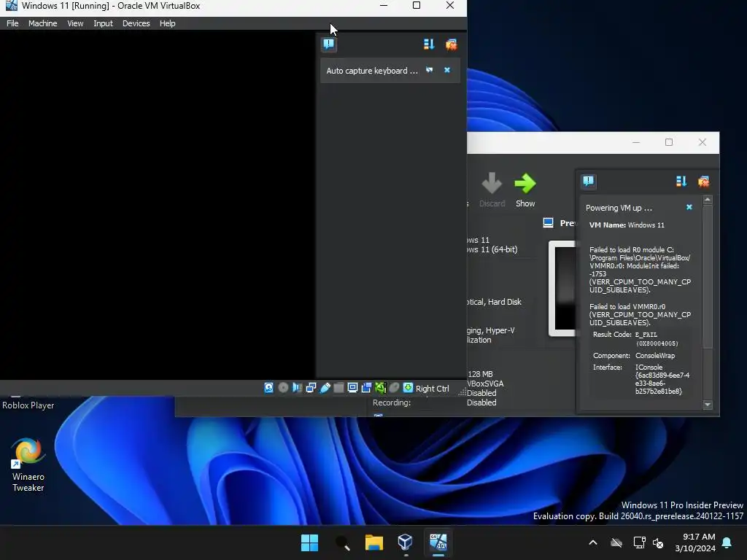Select E_FAIL result code text
The height and width of the screenshot is (560, 747).
click(x=646, y=335)
